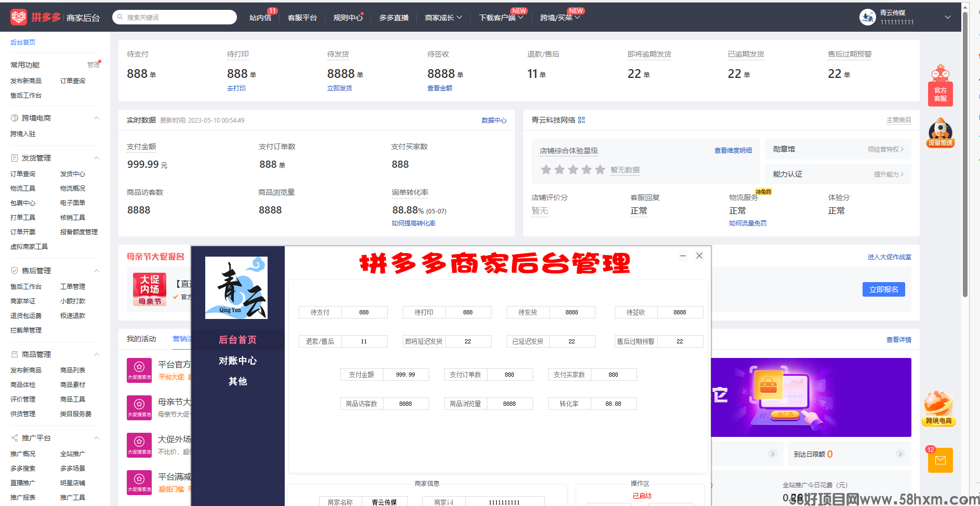Click the 查看金额 link
The height and width of the screenshot is (506, 980).
tap(440, 88)
